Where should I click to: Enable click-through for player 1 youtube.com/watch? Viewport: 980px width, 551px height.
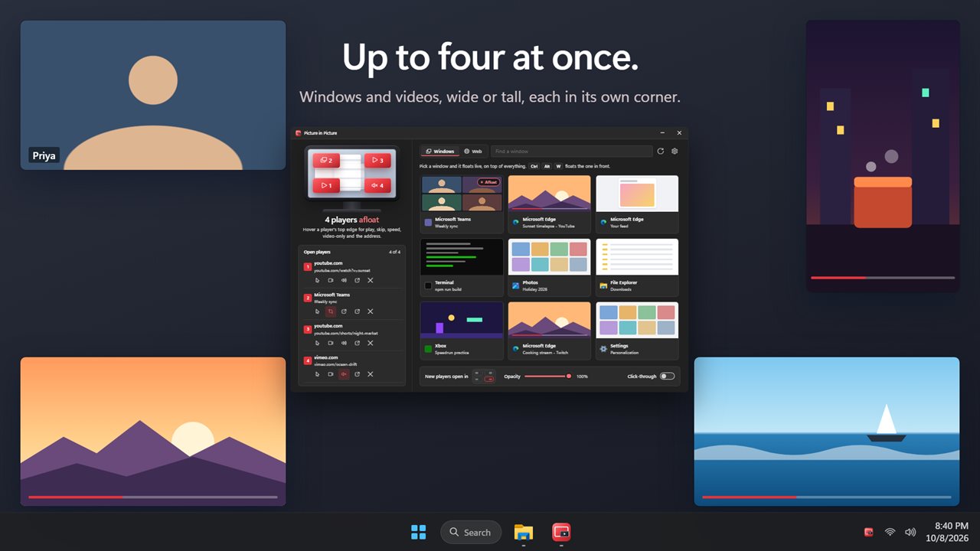coord(318,280)
